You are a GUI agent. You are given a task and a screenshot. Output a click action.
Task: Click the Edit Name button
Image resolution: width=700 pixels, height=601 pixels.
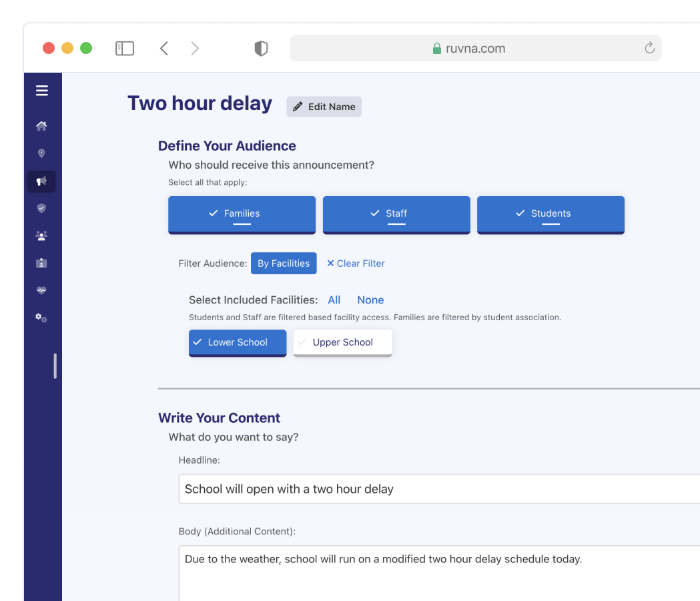point(324,107)
